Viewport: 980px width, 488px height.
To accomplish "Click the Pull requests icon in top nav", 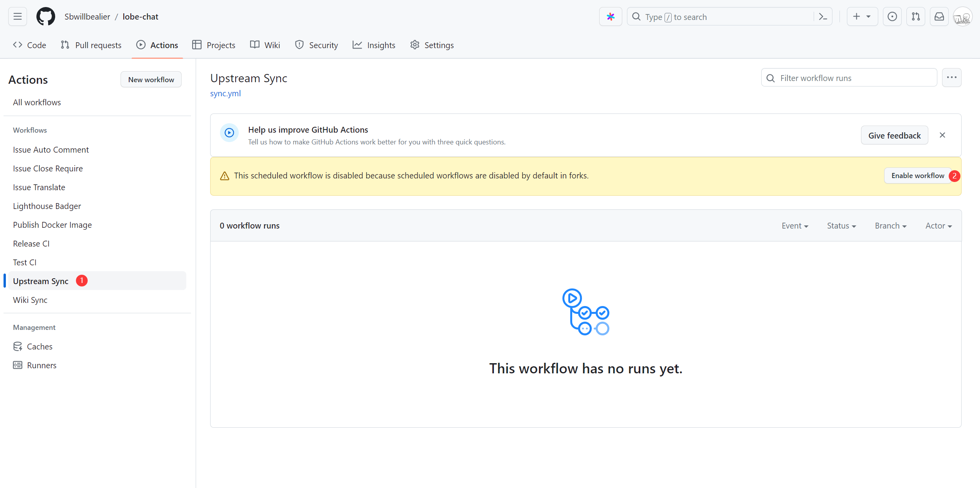I will tap(65, 45).
